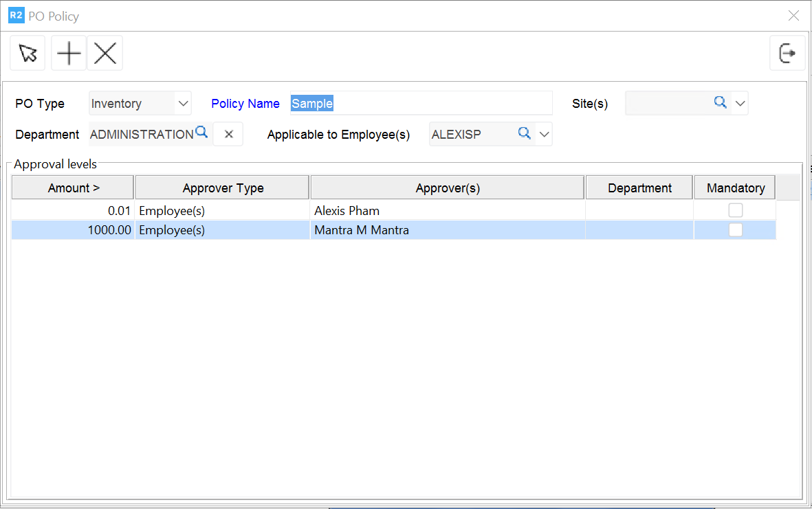812x509 pixels.
Task: Click the Department column header
Action: tap(639, 188)
